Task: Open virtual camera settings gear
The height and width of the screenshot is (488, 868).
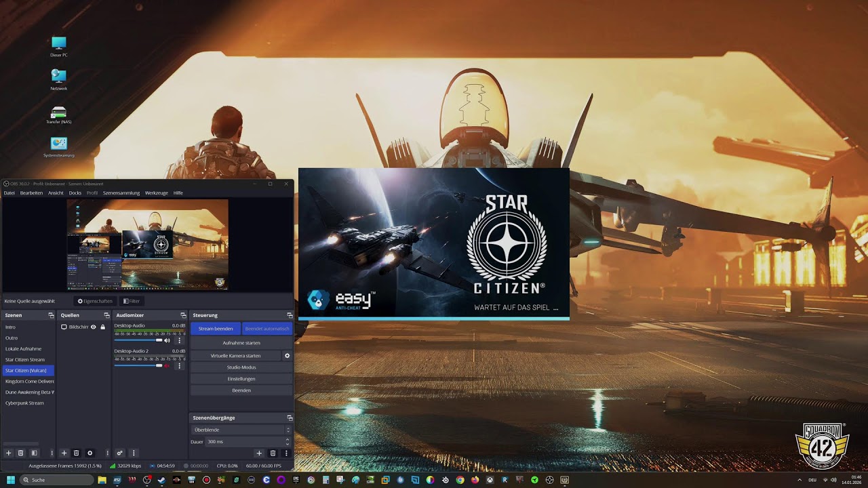Action: tap(287, 355)
